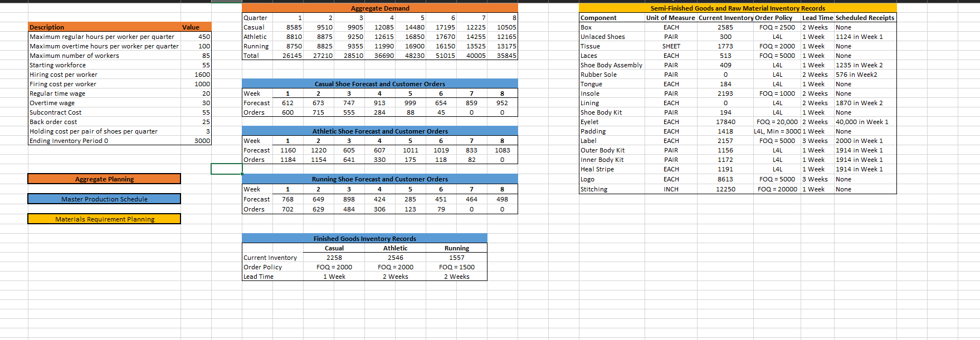Select the 'Firing cost per worker' cell
Image resolution: width=980 pixels, height=340 pixels.
point(104,84)
